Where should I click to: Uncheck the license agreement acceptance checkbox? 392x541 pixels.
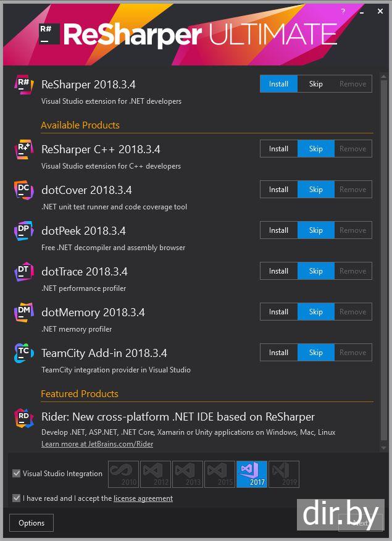click(x=17, y=498)
